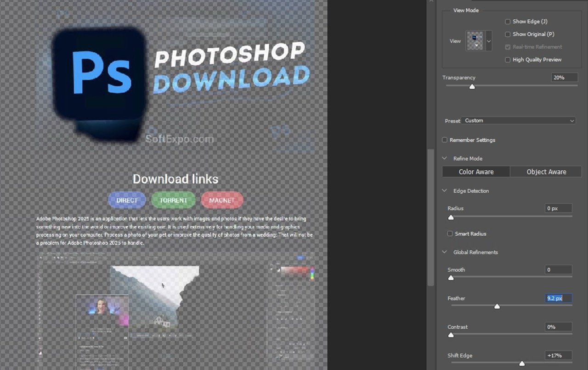Click the "Download links" heading in the canvas
Image resolution: width=588 pixels, height=370 pixels.
[x=175, y=179]
